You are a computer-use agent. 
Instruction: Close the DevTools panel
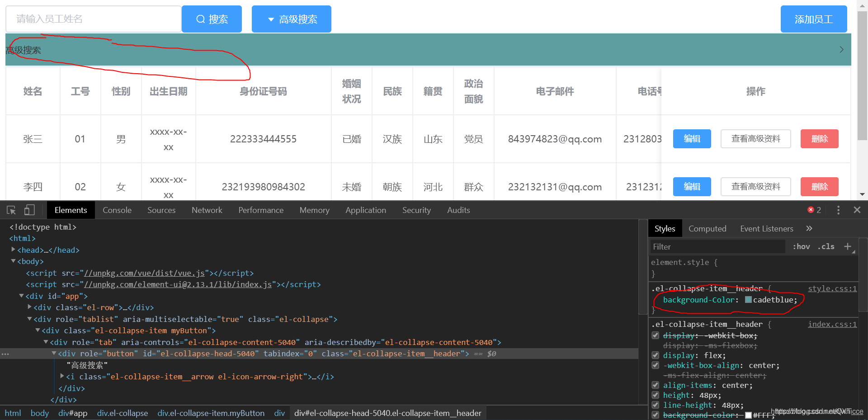click(x=857, y=210)
